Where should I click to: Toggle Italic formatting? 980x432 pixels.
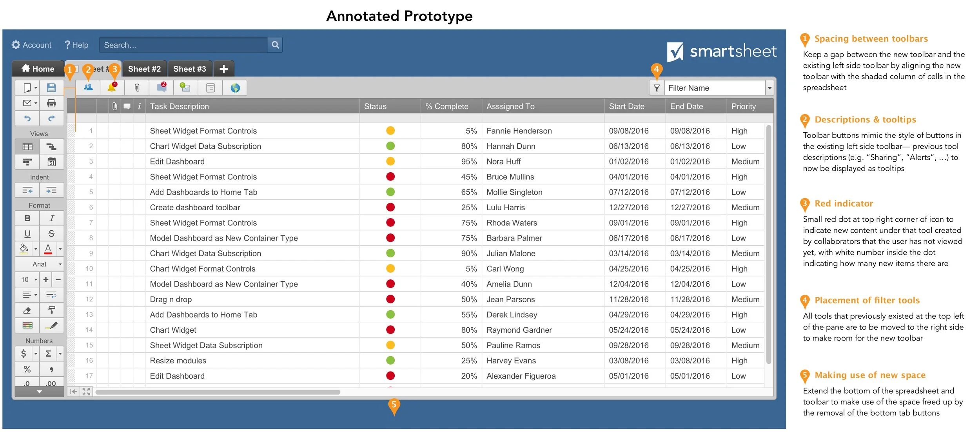point(51,218)
